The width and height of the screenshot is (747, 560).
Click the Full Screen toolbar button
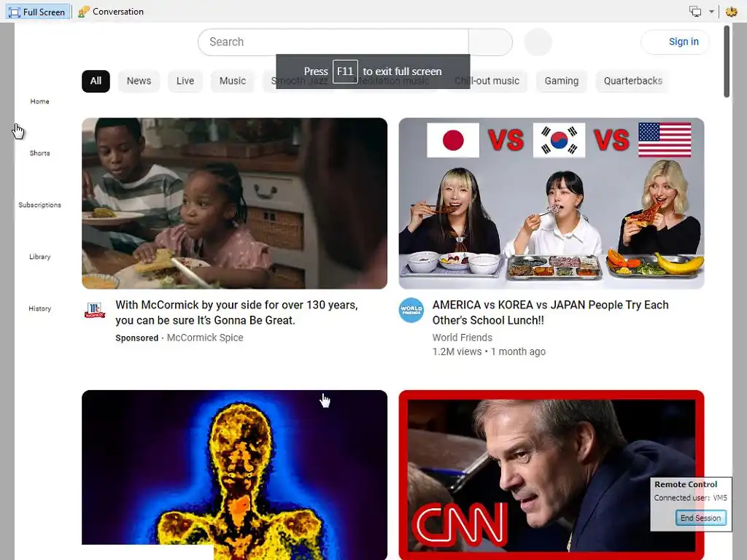[37, 12]
